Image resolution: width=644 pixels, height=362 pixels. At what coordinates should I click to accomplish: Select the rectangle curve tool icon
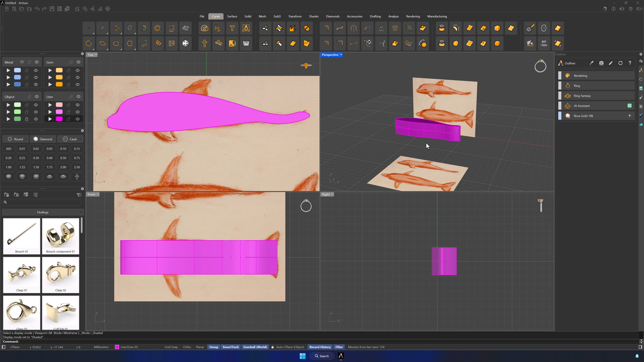[102, 43]
